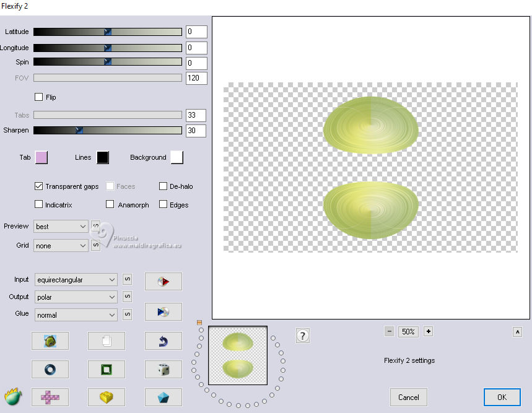The image size is (532, 413).
Task: Click S button beside Grid dropdown
Action: click(95, 245)
